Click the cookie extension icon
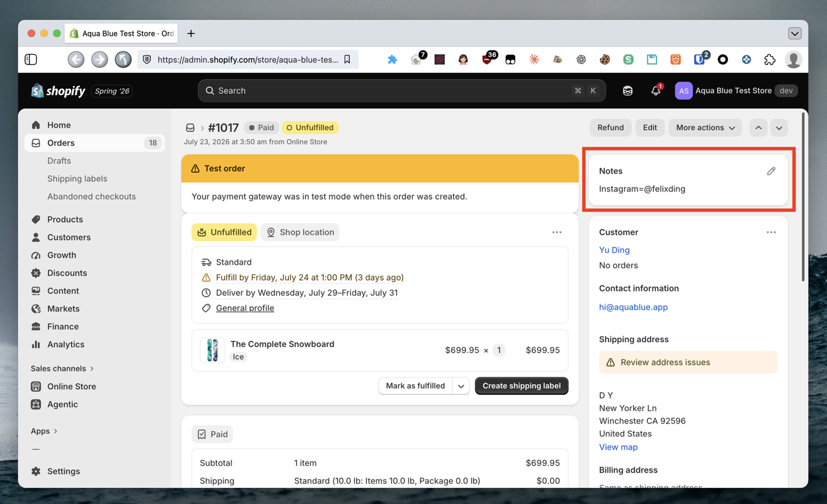This screenshot has width=827, height=504. tap(604, 59)
